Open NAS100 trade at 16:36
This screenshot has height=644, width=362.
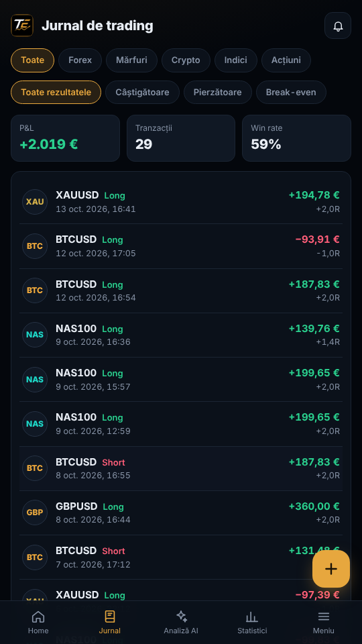181,335
